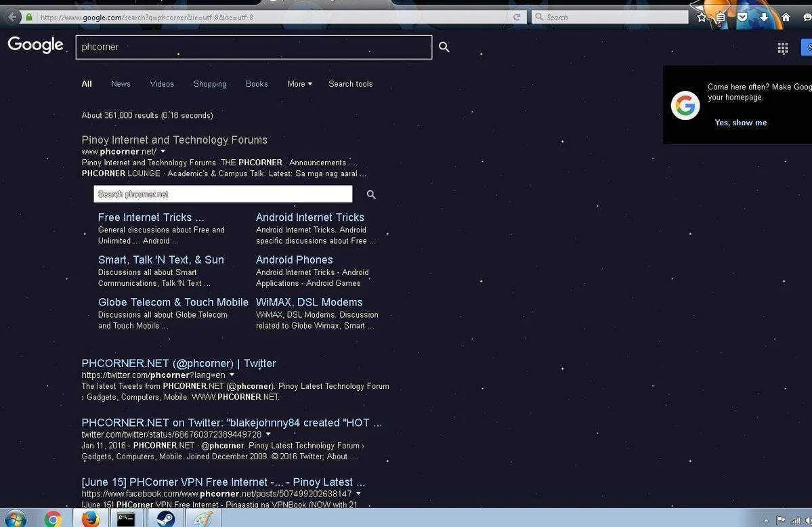Open dropdown arrow next to www.phcorner.net/
Screen dimensions: 812x527
(163, 151)
